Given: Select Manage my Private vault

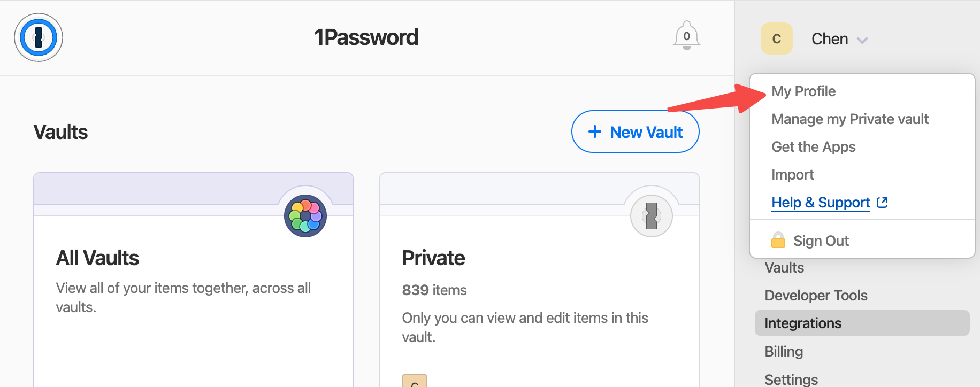Looking at the screenshot, I should tap(850, 119).
